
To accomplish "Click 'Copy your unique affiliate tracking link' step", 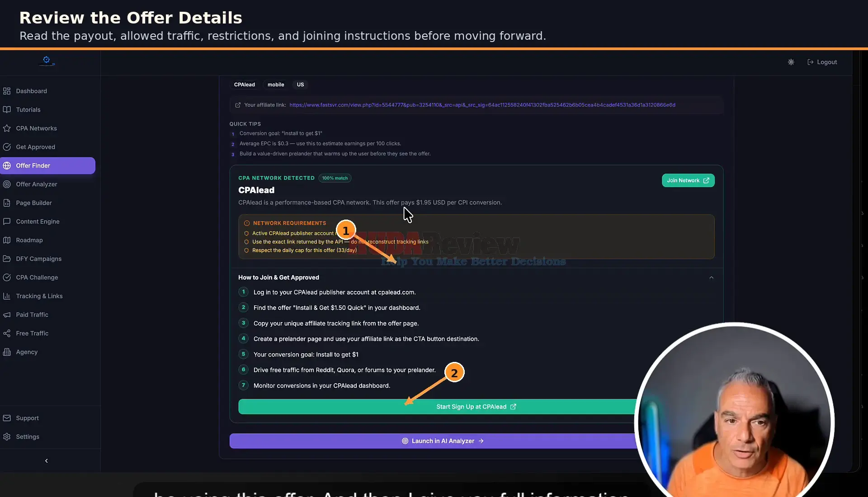I will click(x=336, y=324).
